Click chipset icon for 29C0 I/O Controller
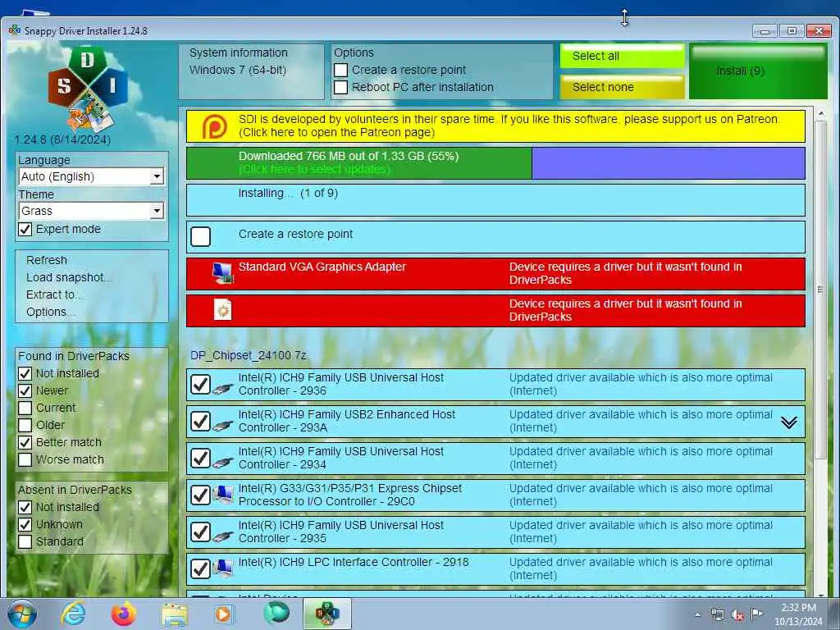 click(223, 494)
